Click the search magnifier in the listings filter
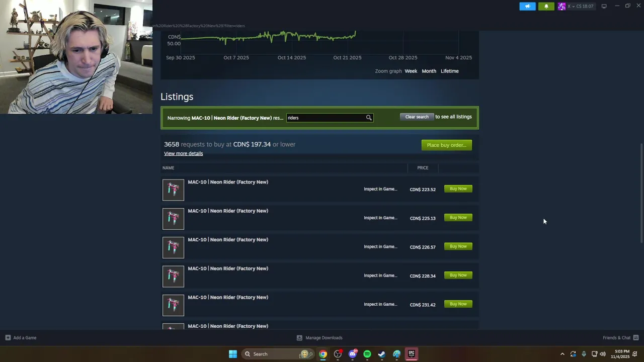 click(369, 118)
